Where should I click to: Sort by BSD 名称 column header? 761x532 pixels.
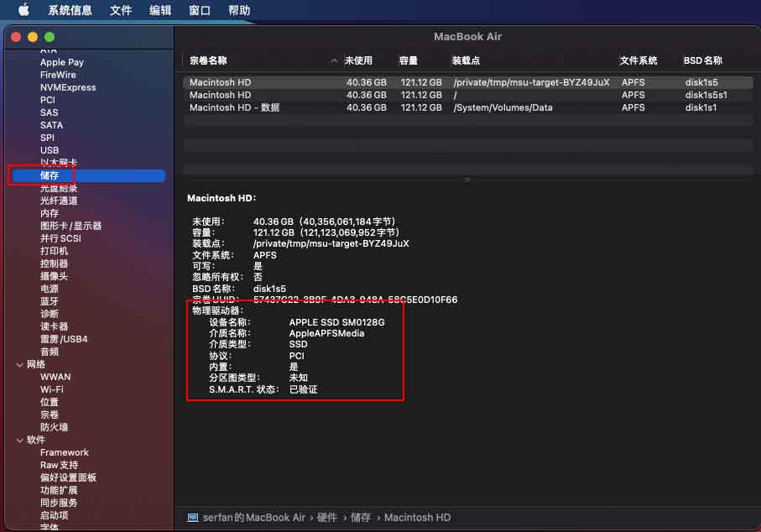click(x=703, y=60)
